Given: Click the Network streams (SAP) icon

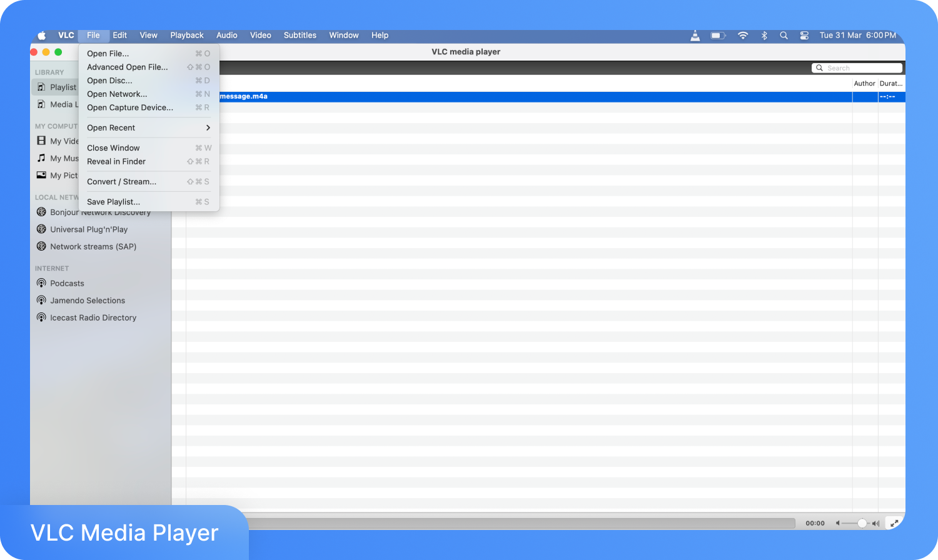Looking at the screenshot, I should coord(41,246).
